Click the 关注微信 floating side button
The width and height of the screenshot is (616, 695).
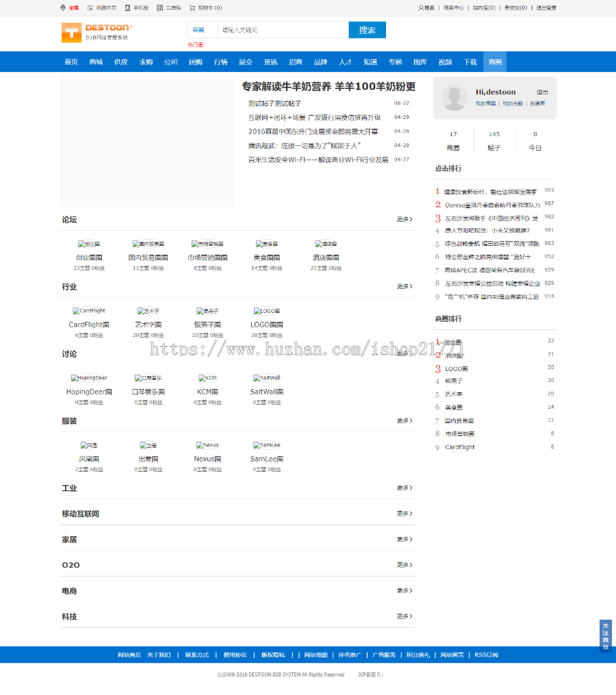click(x=605, y=635)
